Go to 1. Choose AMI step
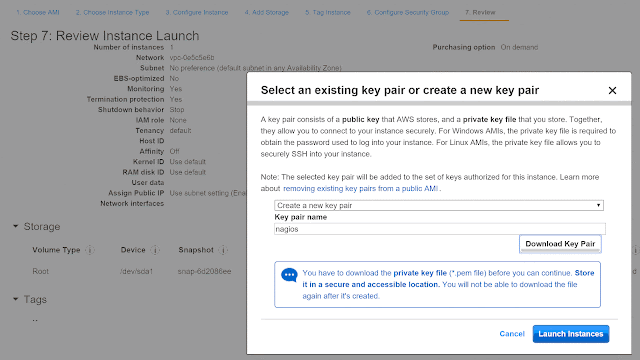 pos(38,13)
